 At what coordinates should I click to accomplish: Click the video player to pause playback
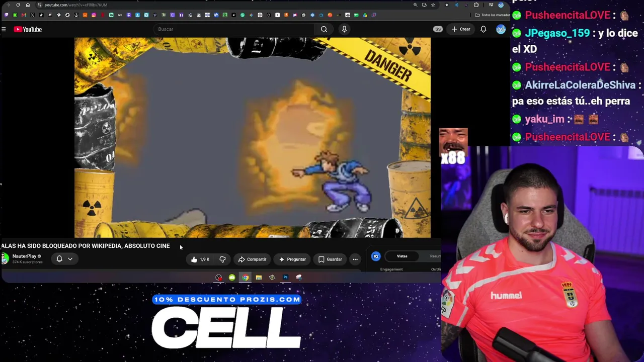253,137
